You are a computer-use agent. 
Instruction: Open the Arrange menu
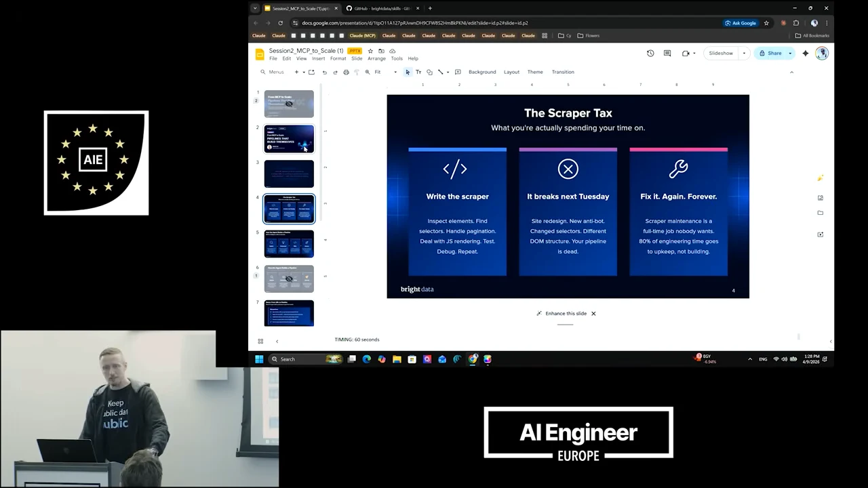pyautogui.click(x=376, y=58)
